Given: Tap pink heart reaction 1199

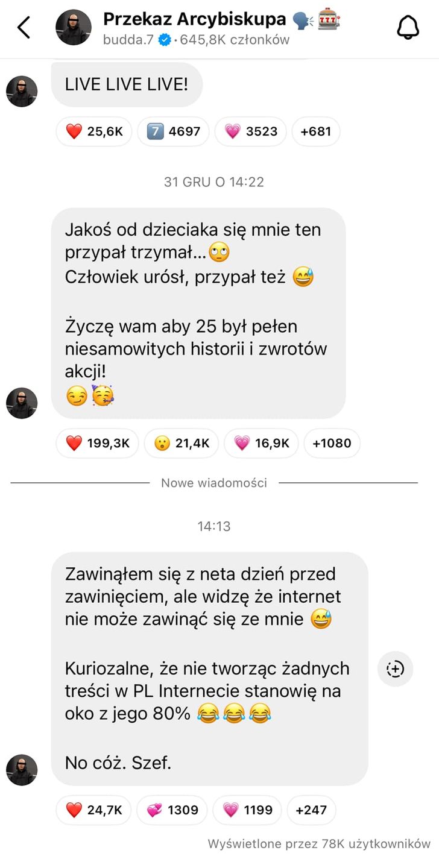Looking at the screenshot, I should (247, 810).
